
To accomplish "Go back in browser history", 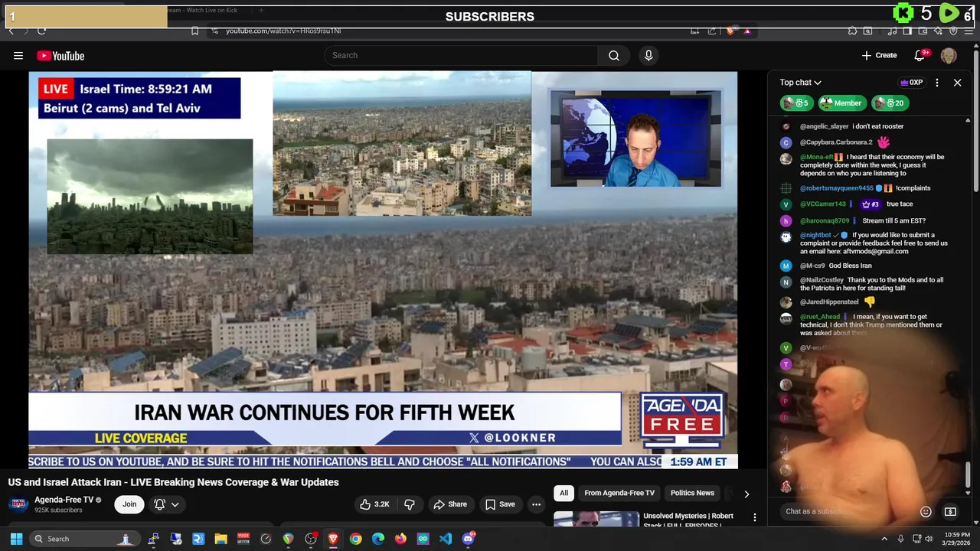I will click(11, 31).
